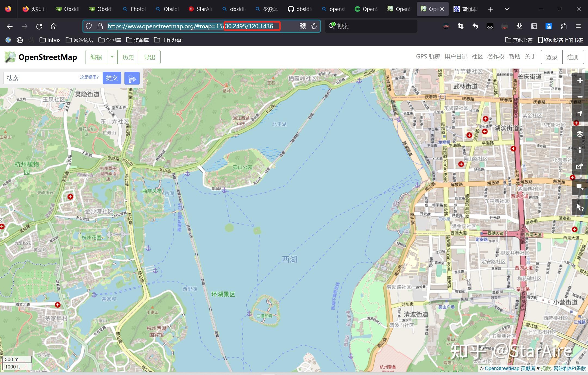Click the tracking protection shield icon
Viewport: 588px width, 375px height.
[x=89, y=26]
